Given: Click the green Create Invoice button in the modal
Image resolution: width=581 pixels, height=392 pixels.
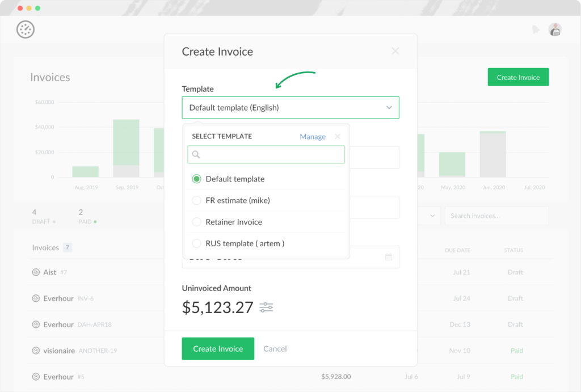Looking at the screenshot, I should coord(218,349).
